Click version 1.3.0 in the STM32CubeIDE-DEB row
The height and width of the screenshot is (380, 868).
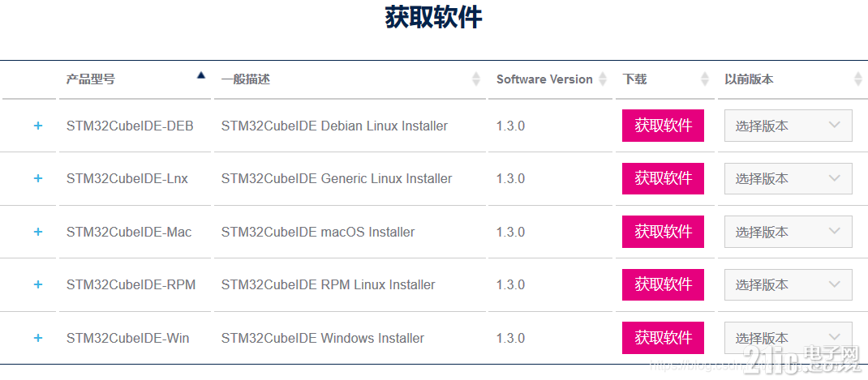coord(510,126)
